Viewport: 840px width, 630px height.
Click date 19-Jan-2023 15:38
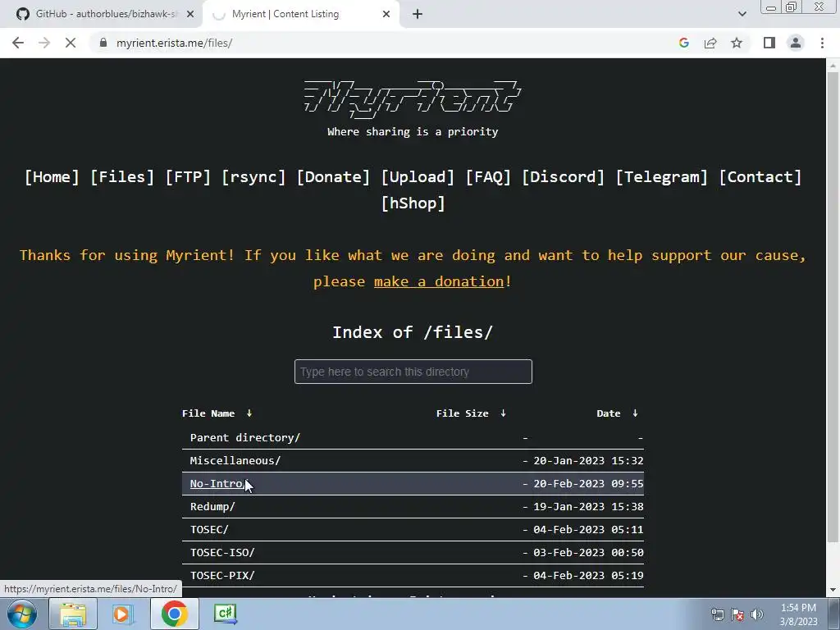588,507
